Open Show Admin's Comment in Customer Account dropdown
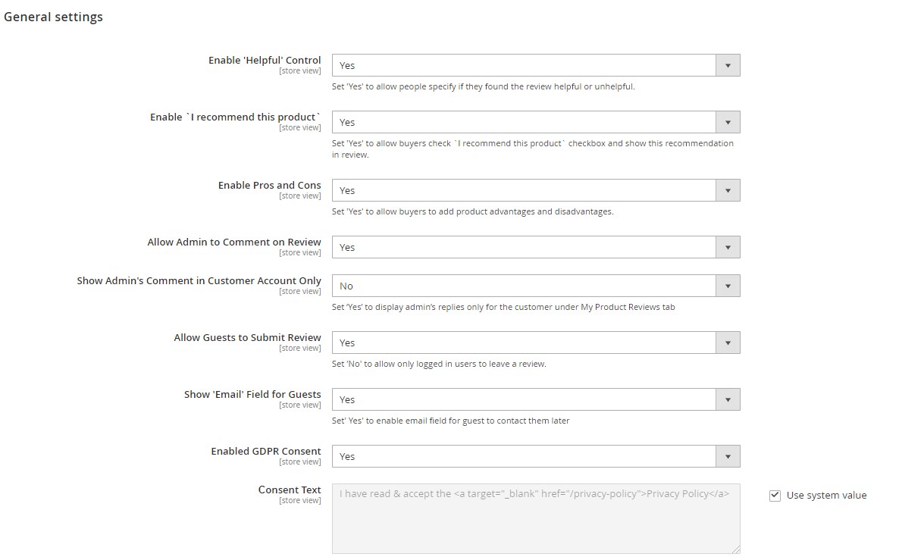Viewport: 924px width, 560px height. [x=524, y=286]
